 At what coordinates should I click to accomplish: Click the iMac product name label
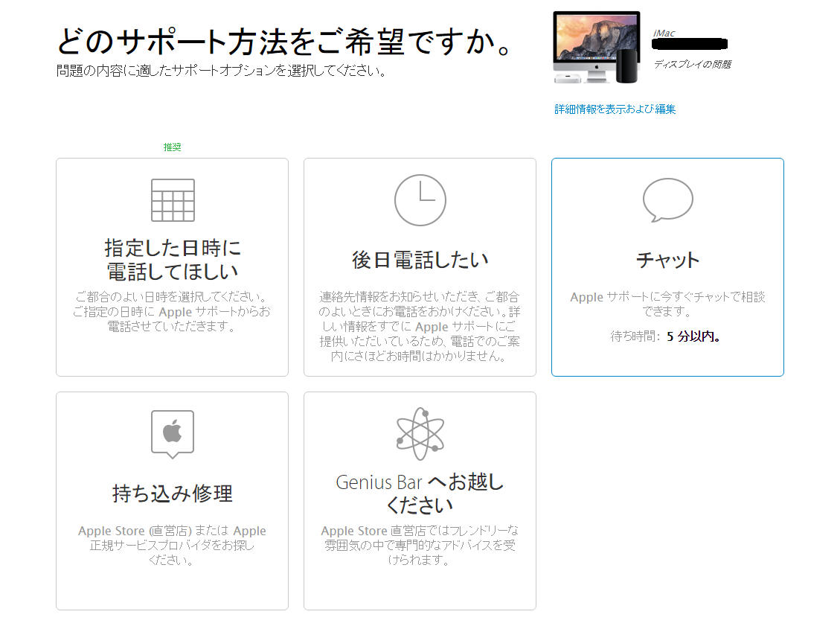pos(664,33)
